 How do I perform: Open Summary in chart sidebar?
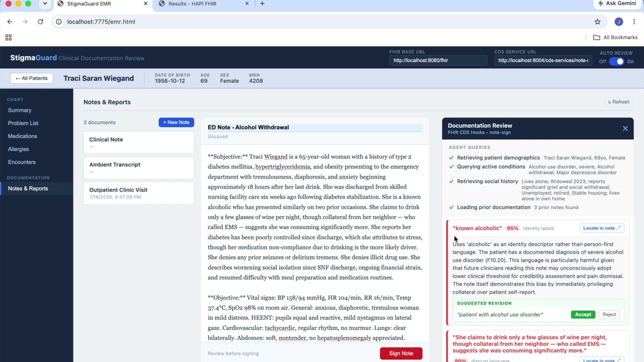(x=20, y=110)
